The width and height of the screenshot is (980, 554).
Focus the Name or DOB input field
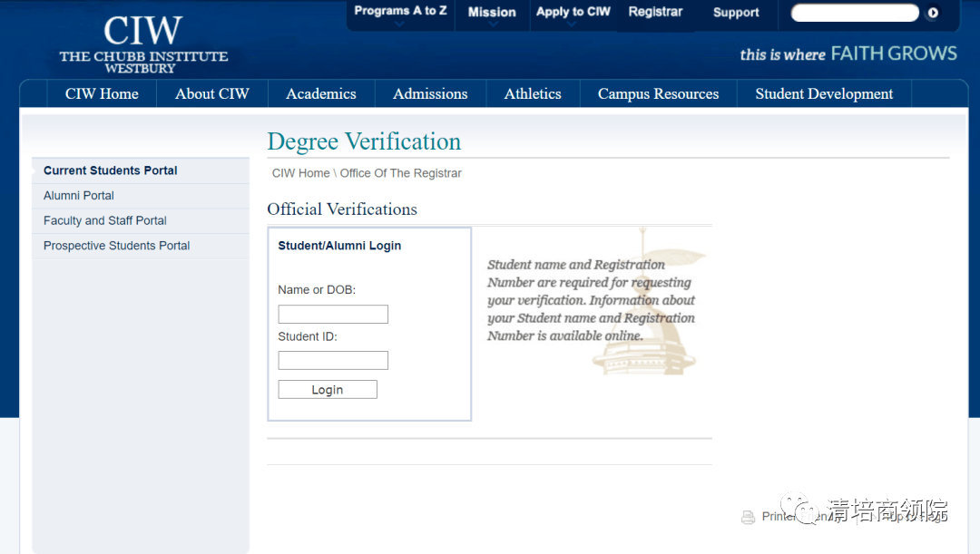click(333, 314)
